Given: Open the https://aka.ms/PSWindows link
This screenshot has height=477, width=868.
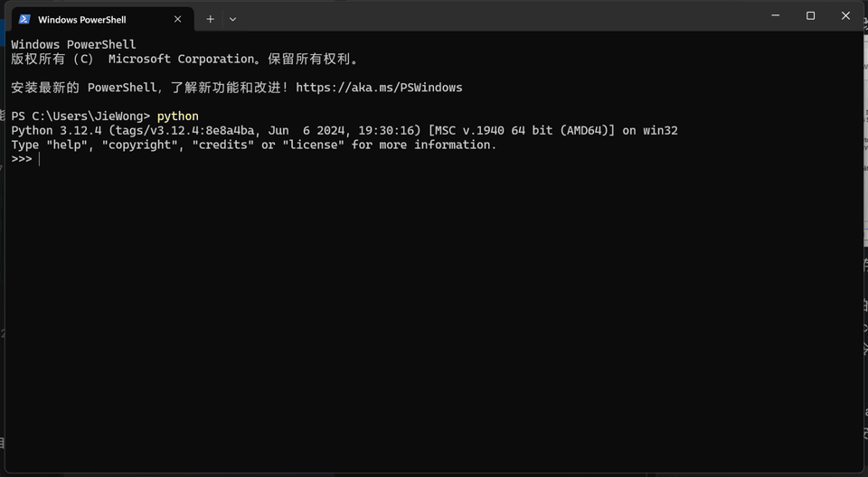Looking at the screenshot, I should pos(379,88).
